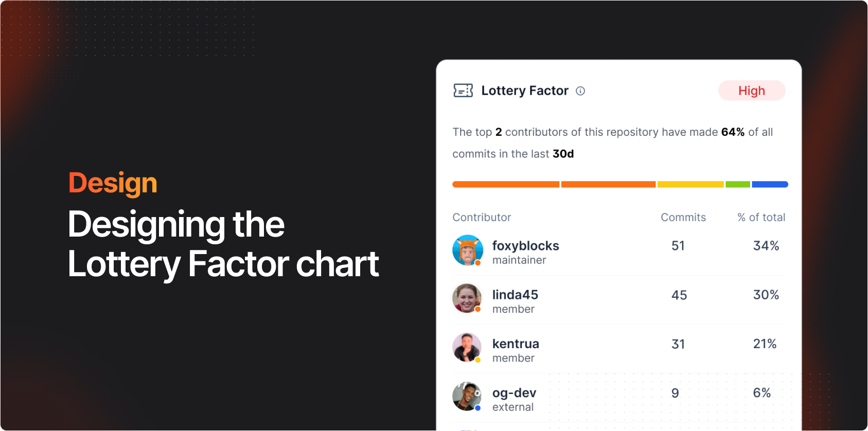Click foxyblocks fox avatar
868x431 pixels.
467,250
